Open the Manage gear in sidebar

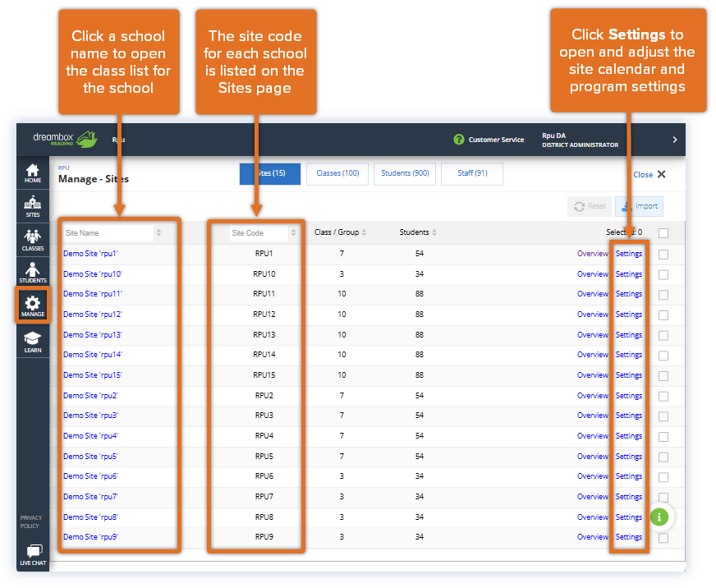pos(32,305)
